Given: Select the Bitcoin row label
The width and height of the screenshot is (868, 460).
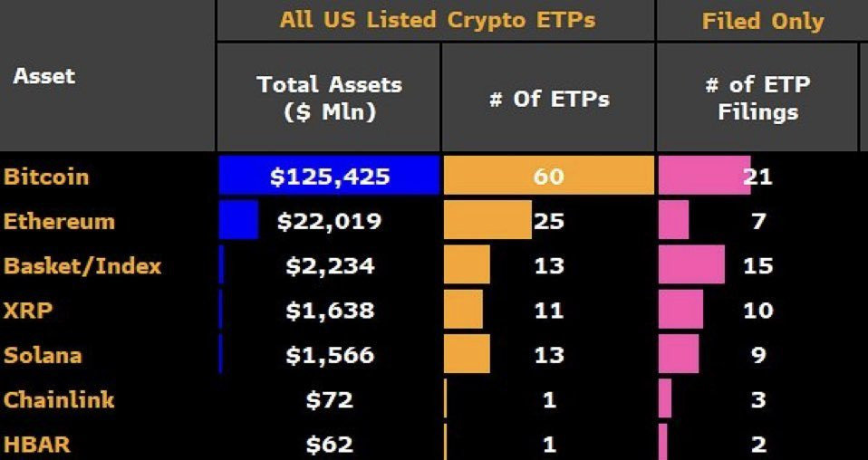Looking at the screenshot, I should tap(46, 177).
